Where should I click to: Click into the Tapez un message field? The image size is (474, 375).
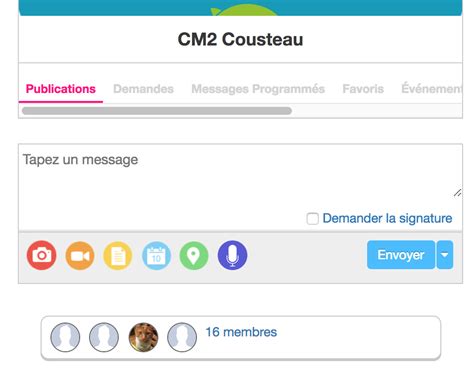[240, 175]
